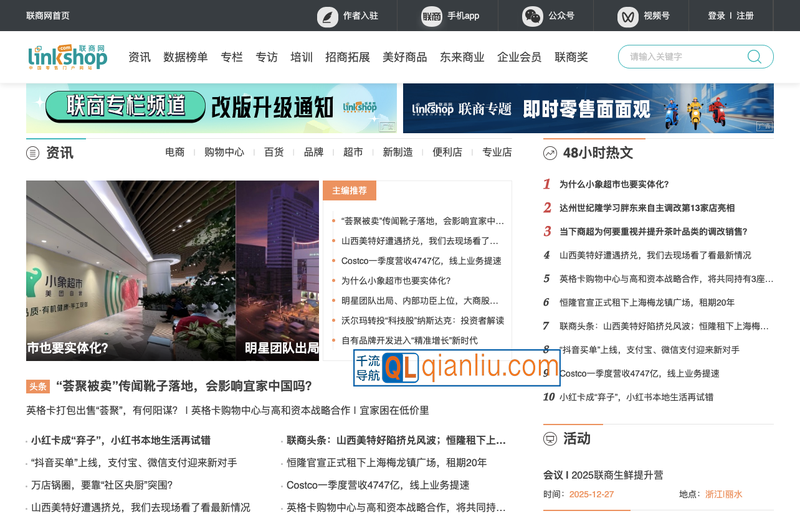Click the 头条 orange tag
This screenshot has height=516, width=800.
[x=38, y=386]
